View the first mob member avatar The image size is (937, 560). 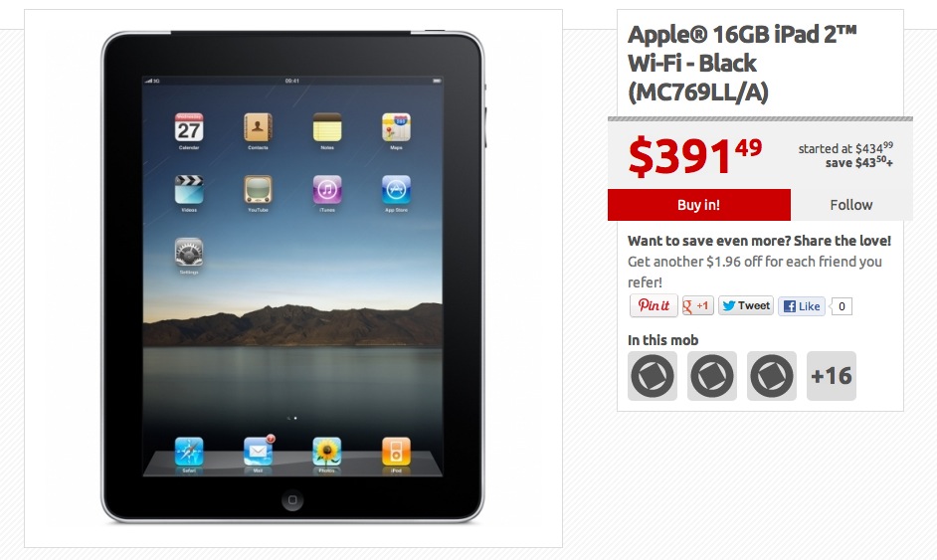[653, 376]
